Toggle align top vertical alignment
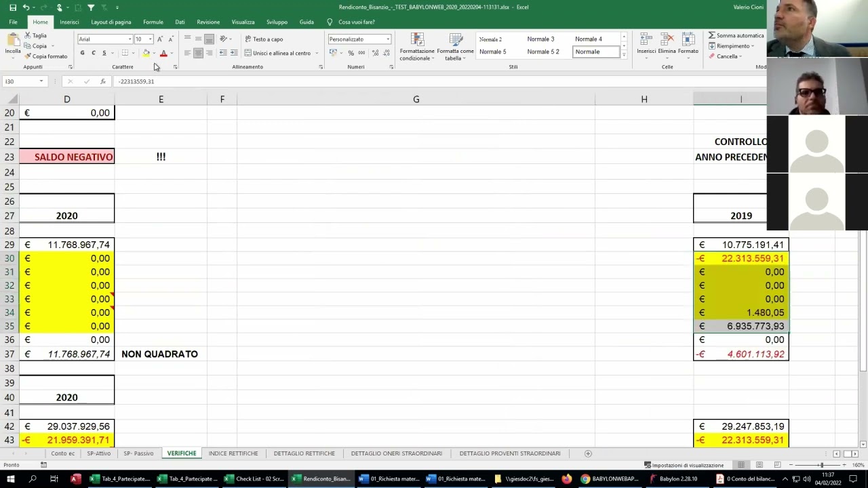Image resolution: width=868 pixels, height=488 pixels. coord(188,39)
